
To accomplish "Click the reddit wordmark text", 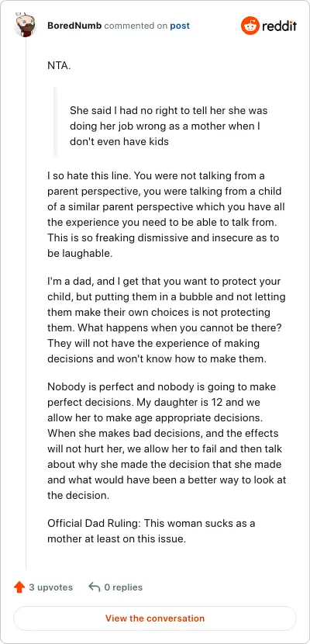I will coord(279,26).
